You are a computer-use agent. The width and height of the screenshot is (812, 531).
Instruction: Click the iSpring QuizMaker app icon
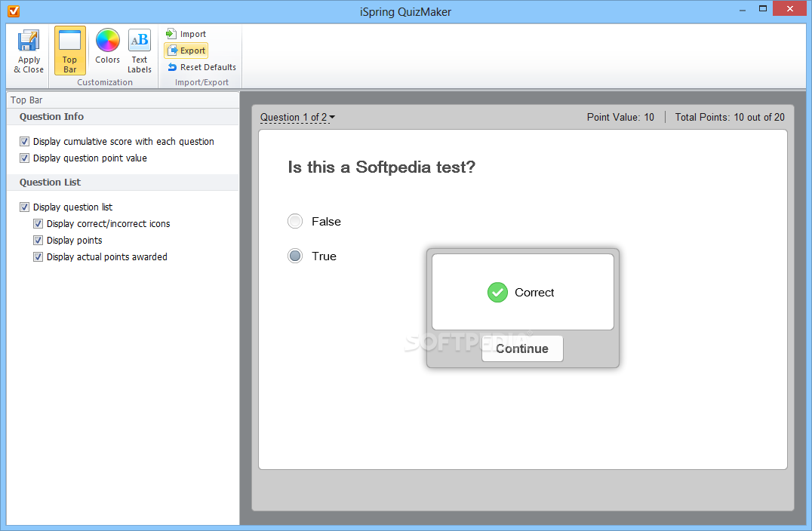coord(14,11)
